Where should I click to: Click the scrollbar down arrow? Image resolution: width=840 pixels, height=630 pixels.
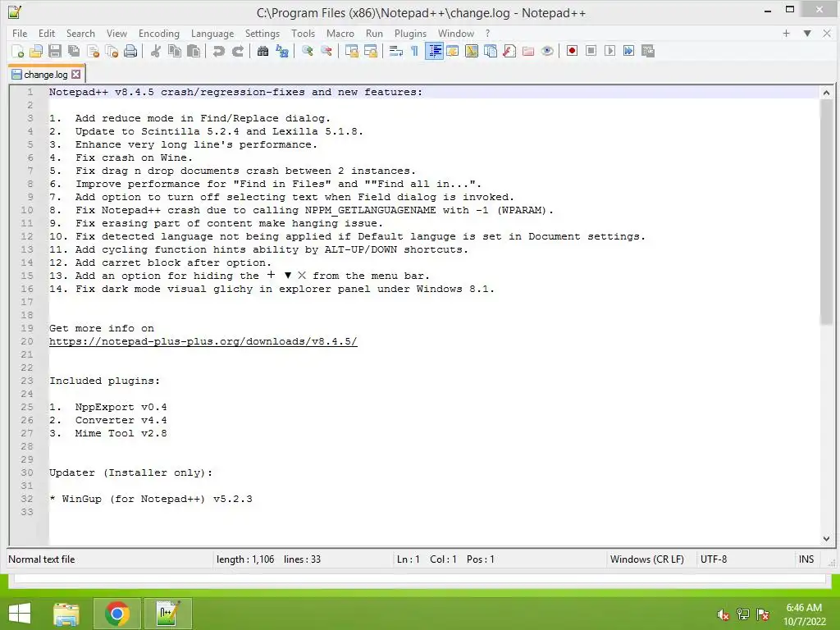pyautogui.click(x=826, y=538)
